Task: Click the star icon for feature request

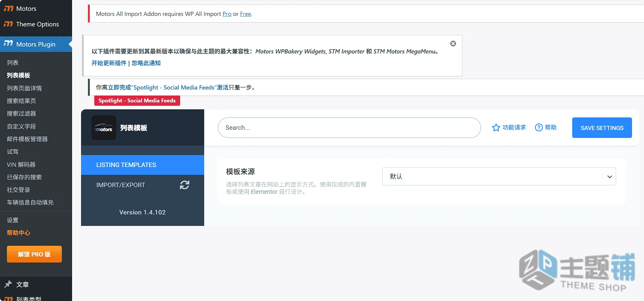Action: pos(496,128)
